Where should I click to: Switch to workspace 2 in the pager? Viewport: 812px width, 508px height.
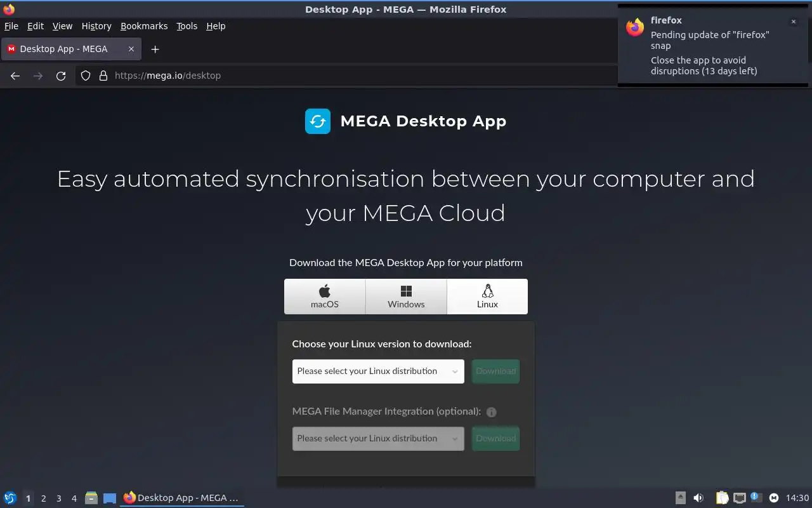click(43, 498)
